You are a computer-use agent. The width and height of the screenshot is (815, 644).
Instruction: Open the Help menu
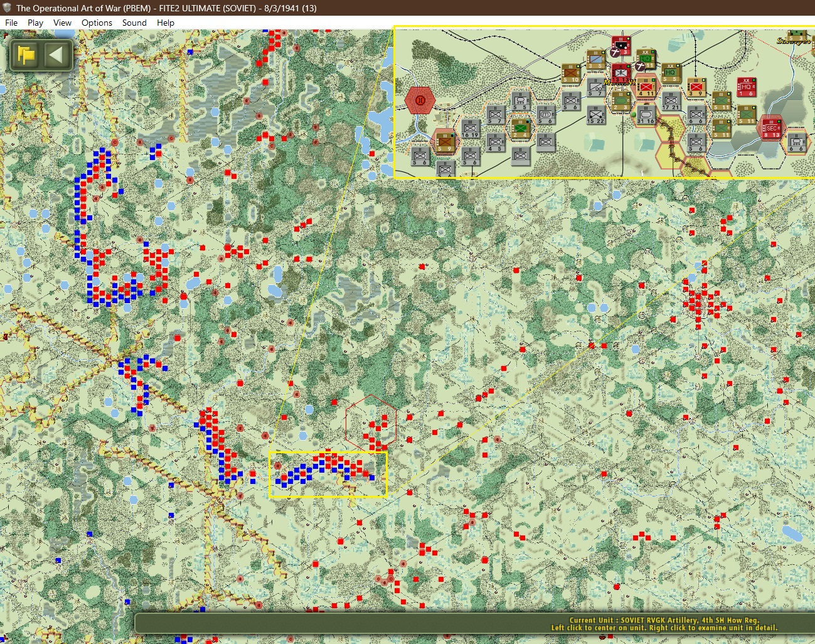166,23
